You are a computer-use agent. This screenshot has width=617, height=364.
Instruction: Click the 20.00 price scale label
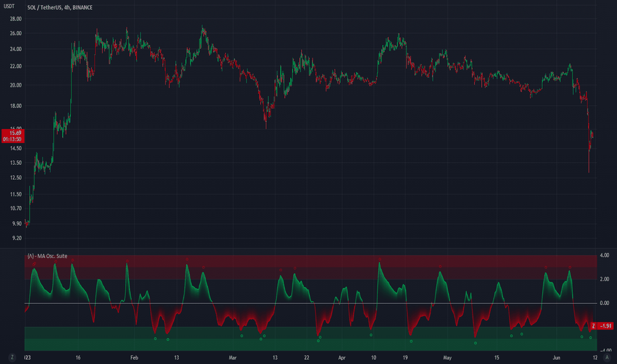click(16, 85)
